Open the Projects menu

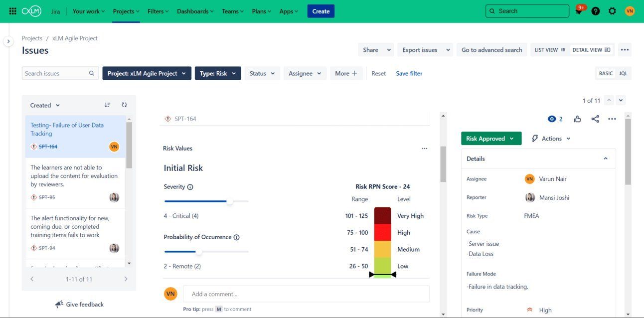(x=126, y=11)
